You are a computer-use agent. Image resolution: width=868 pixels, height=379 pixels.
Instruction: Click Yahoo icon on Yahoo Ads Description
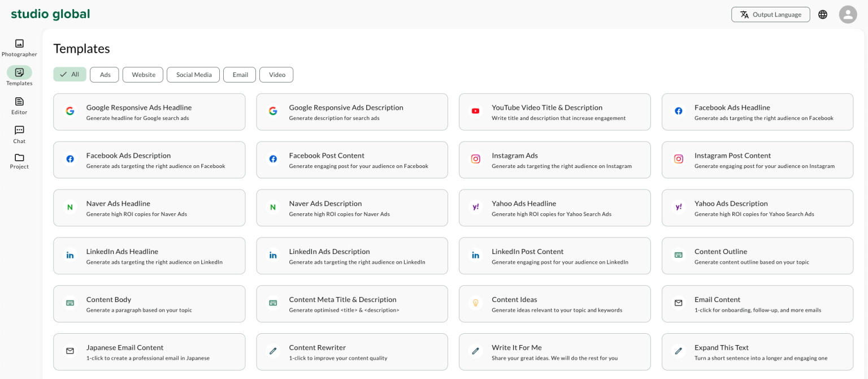tap(679, 208)
